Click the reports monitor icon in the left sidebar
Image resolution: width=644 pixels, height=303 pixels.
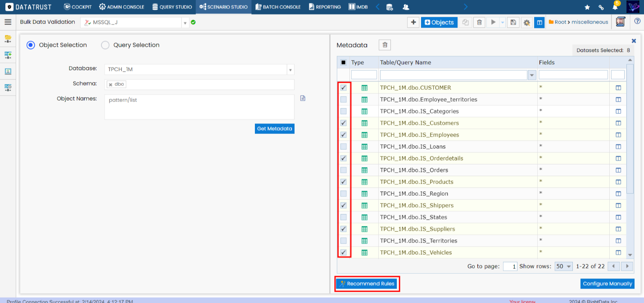[7, 71]
